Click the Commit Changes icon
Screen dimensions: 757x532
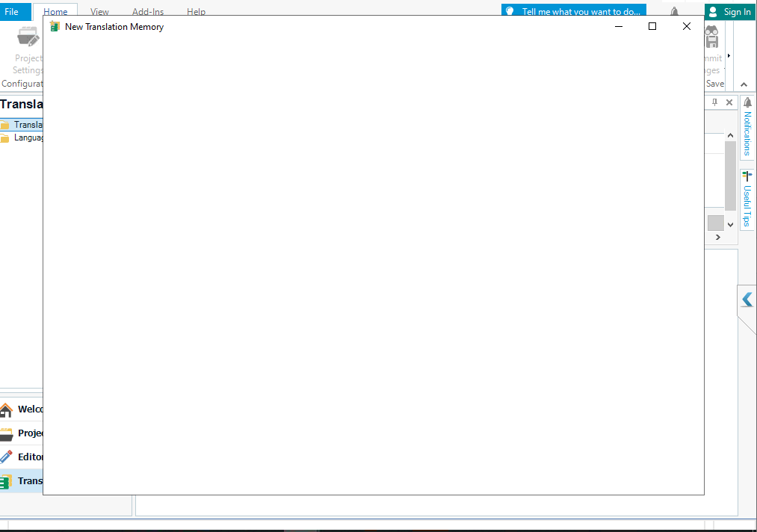[x=711, y=37]
